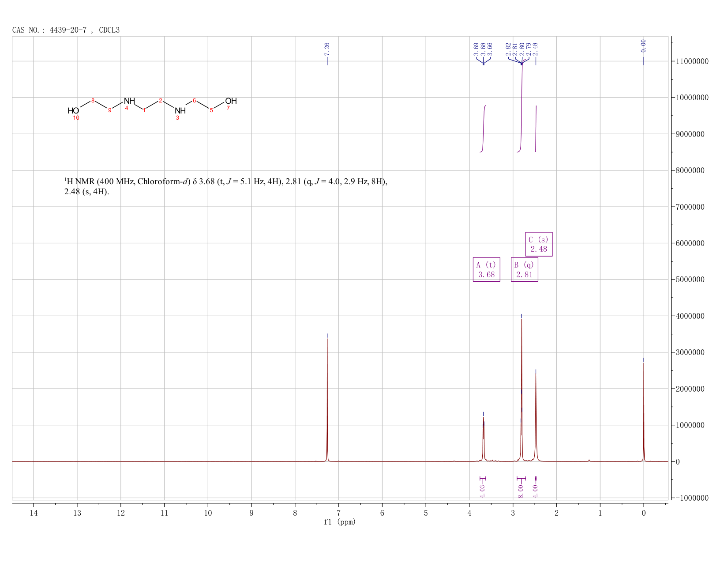
Task: Click the 11000000 intensity axis tick
Action: click(x=692, y=61)
